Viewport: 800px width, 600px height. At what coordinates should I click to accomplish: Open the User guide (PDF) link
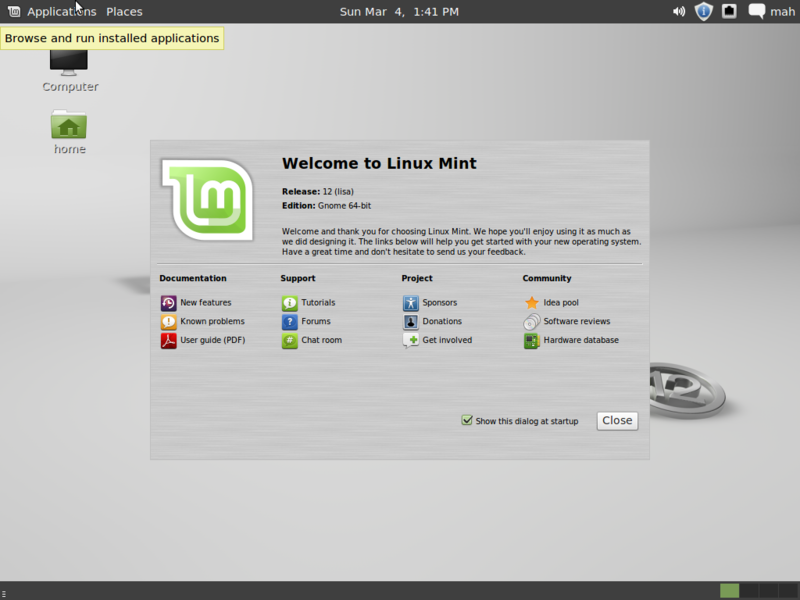pyautogui.click(x=213, y=340)
